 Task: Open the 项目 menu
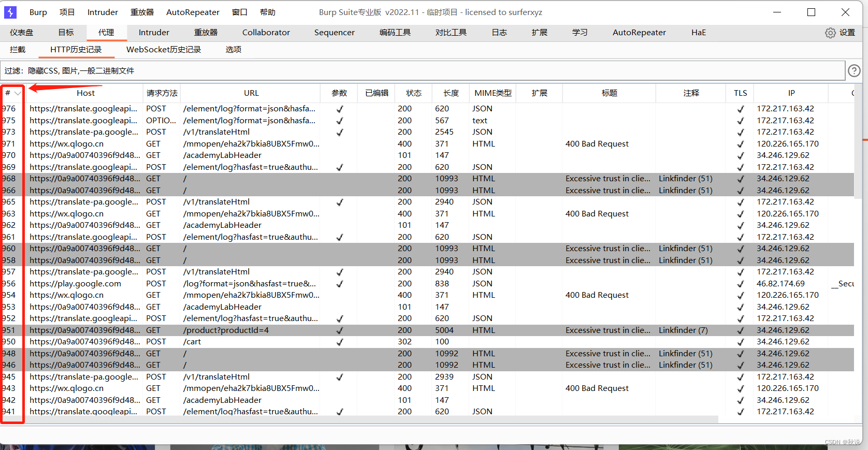point(67,12)
